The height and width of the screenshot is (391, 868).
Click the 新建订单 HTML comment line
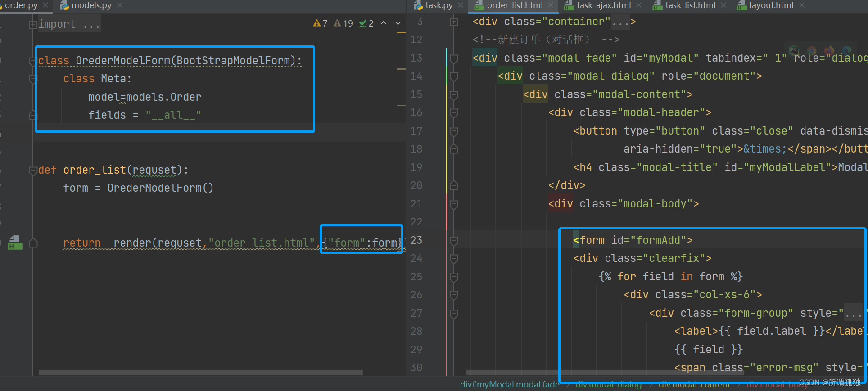click(x=546, y=40)
